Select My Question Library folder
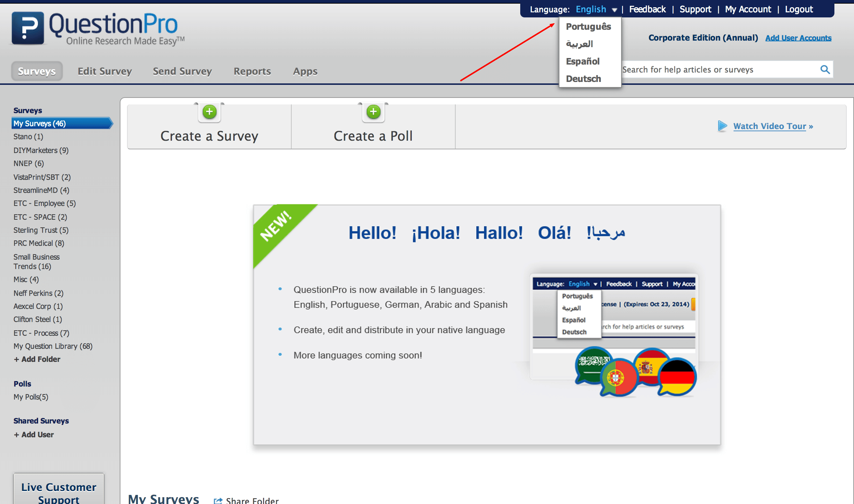This screenshot has width=854, height=504. [53, 346]
